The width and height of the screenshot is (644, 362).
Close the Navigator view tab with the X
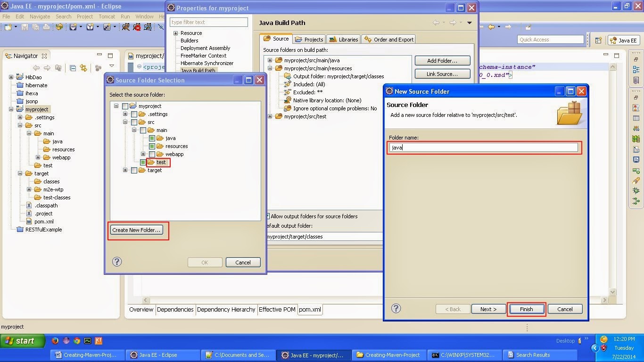click(x=44, y=56)
